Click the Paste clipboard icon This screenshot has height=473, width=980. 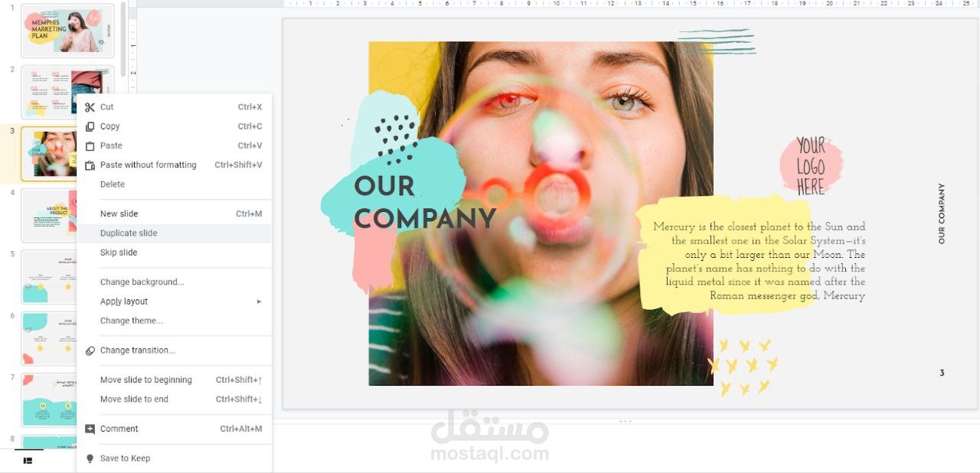90,145
